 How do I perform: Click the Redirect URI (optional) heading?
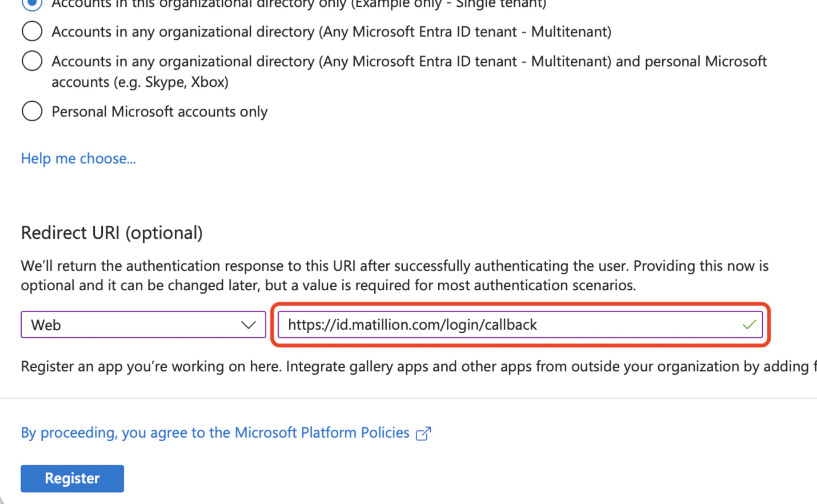(x=112, y=233)
